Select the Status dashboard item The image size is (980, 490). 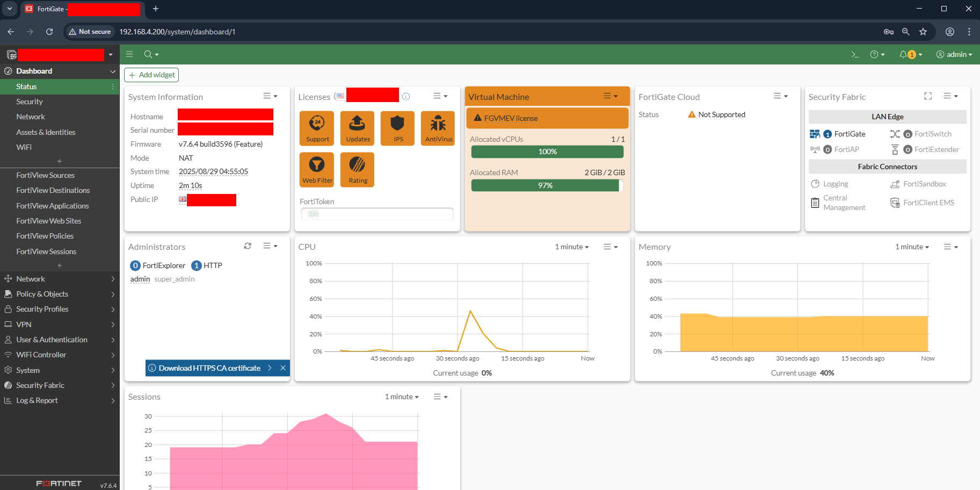[60, 87]
